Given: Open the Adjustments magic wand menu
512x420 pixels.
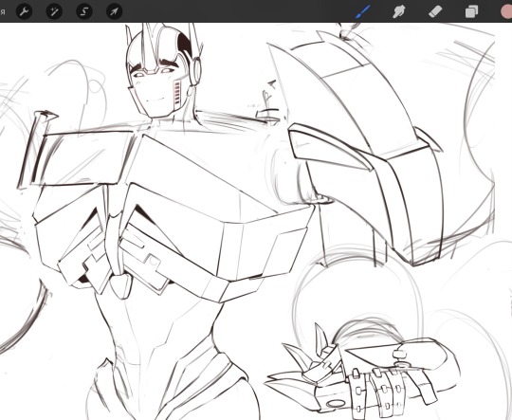Looking at the screenshot, I should (x=54, y=12).
